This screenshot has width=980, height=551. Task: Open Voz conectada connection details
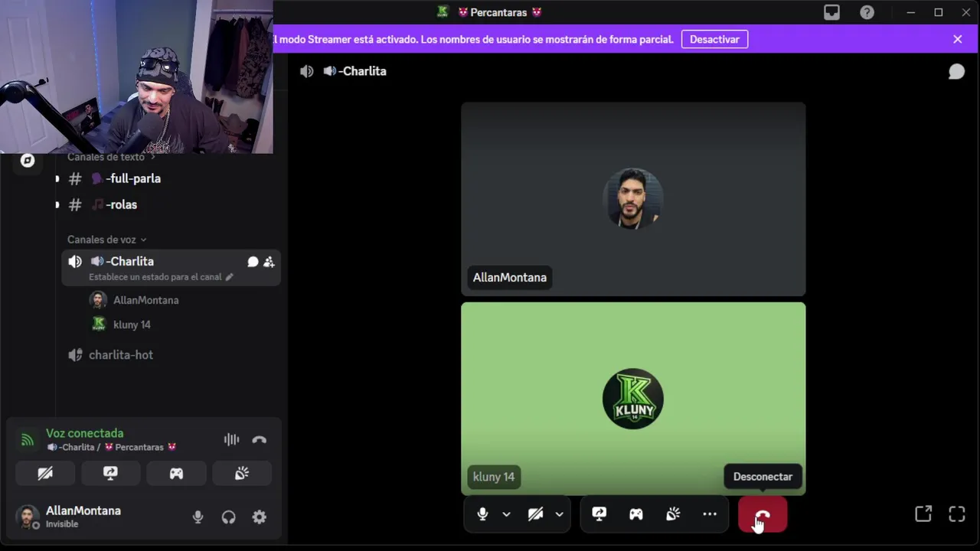[84, 433]
